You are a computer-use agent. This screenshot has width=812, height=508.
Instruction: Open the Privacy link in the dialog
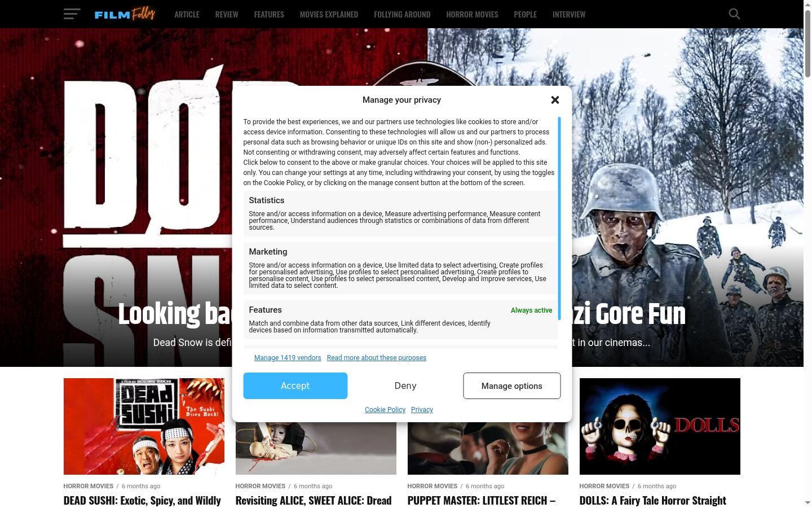422,410
